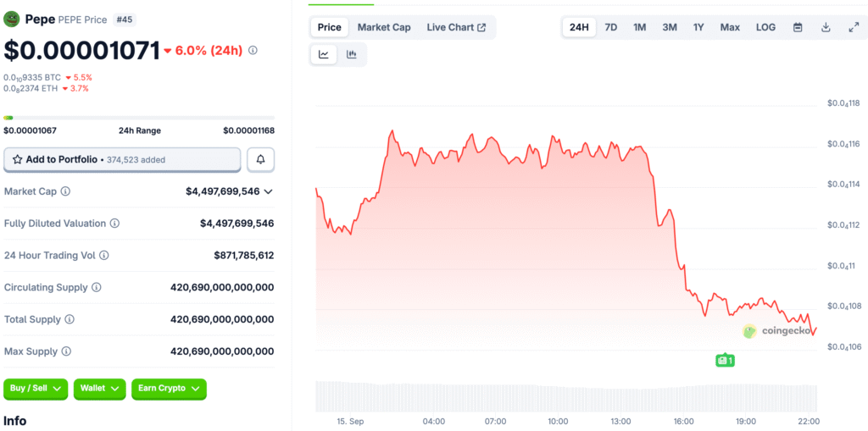Click the 374,523 added portfolio count
The image size is (868, 431).
[x=136, y=160]
